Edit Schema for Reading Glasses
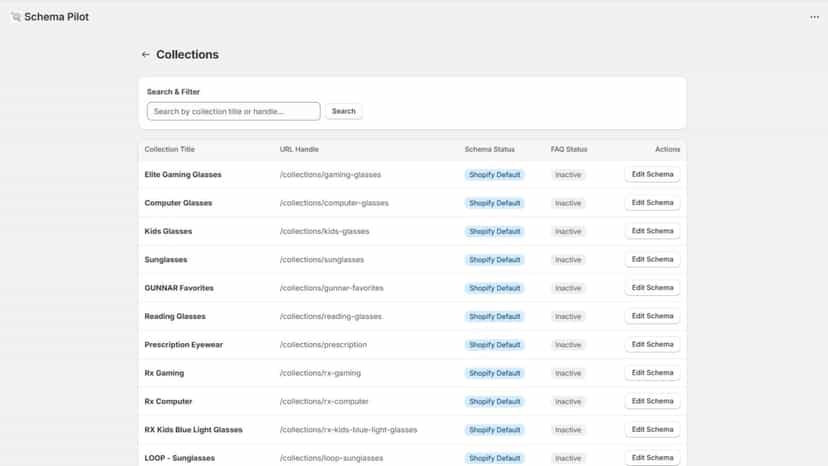Viewport: 828px width, 466px height. (x=652, y=316)
